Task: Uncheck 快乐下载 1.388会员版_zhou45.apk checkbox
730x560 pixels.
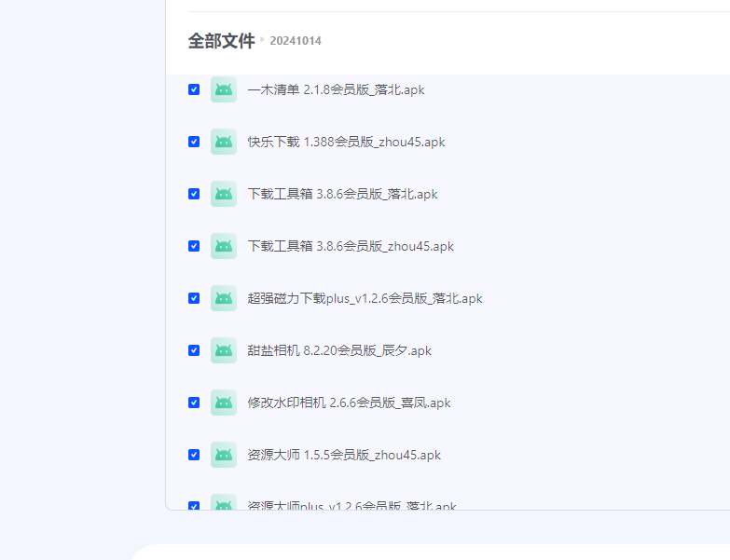Action: [194, 142]
